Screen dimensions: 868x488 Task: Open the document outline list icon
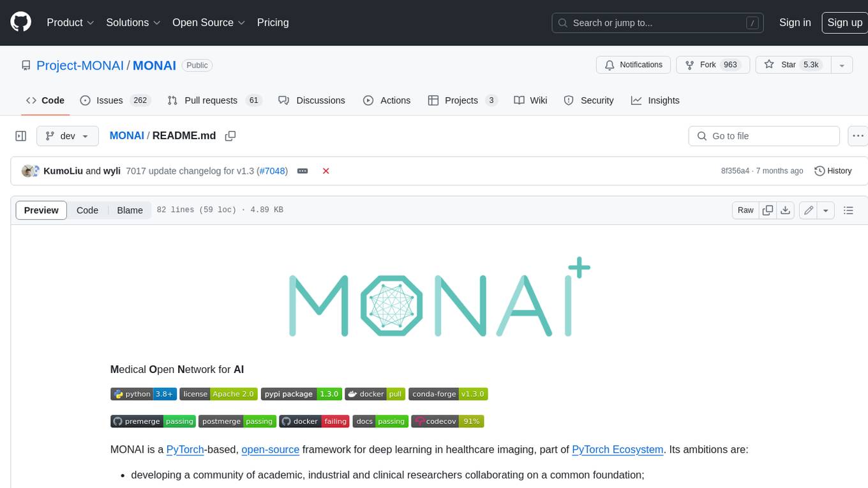pos(848,210)
